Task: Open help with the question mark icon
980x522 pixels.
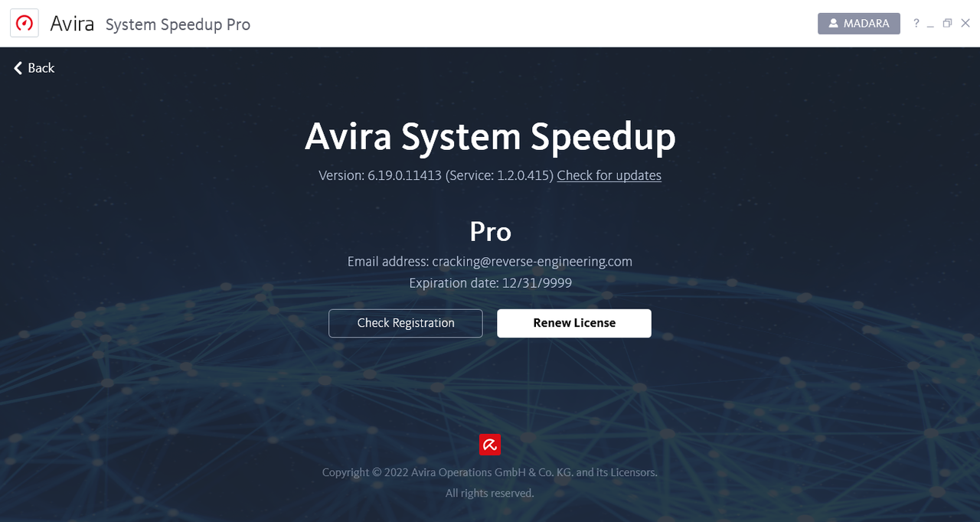Action: (x=916, y=24)
